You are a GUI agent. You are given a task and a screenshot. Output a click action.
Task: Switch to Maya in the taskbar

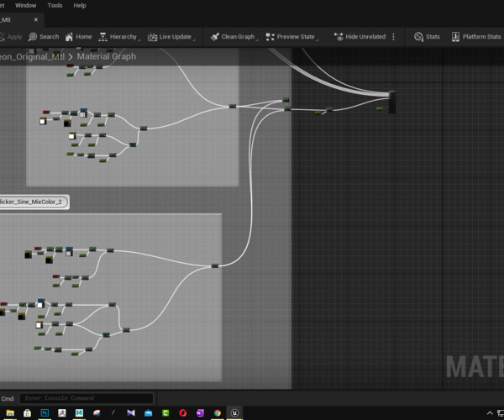79,413
